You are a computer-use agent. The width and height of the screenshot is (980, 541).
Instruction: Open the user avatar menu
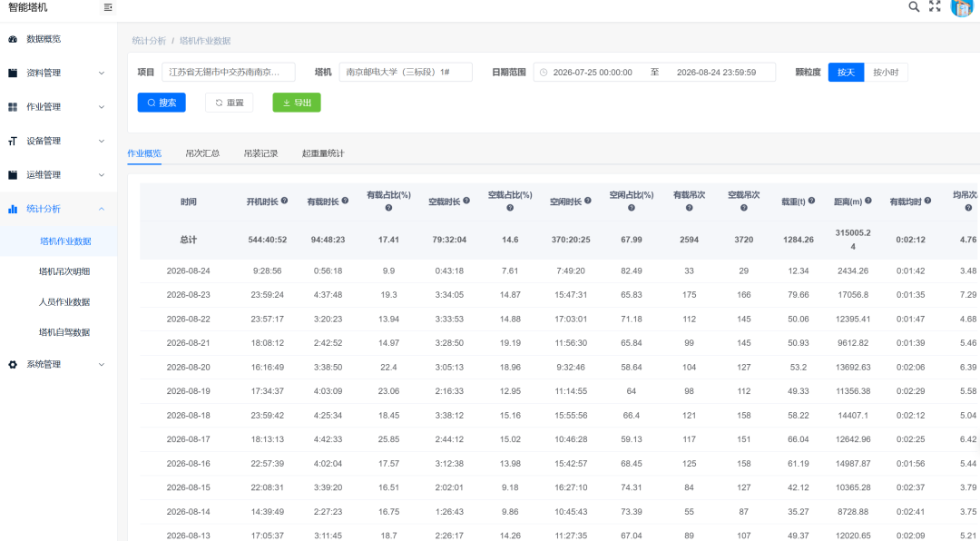coord(961,7)
